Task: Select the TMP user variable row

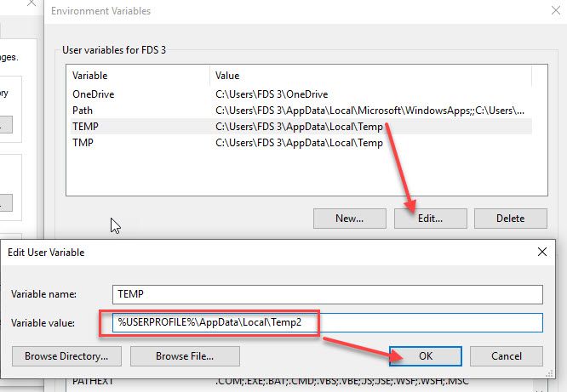Action: click(84, 143)
